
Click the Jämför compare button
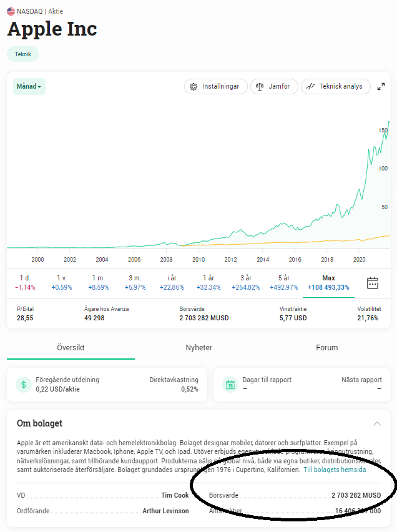(274, 87)
